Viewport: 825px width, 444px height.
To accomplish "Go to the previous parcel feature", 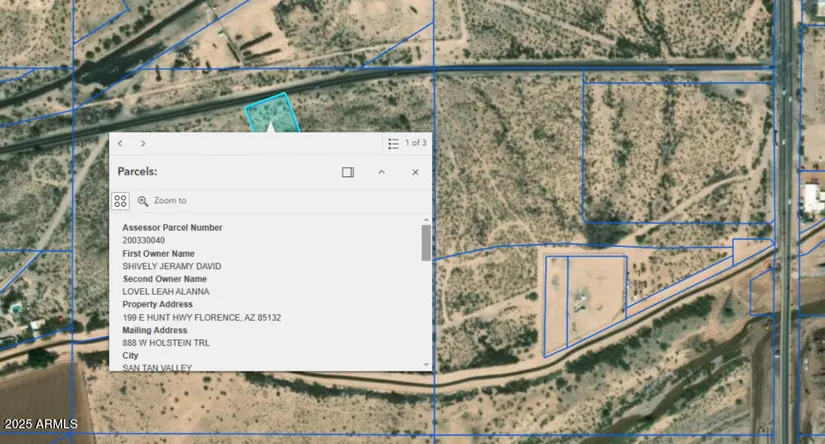I will (120, 144).
